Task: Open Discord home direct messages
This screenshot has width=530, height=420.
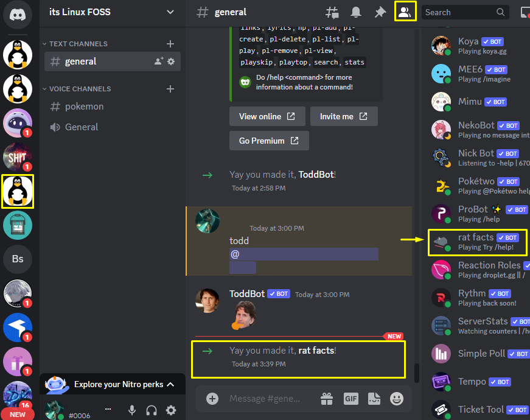Action: tap(18, 15)
